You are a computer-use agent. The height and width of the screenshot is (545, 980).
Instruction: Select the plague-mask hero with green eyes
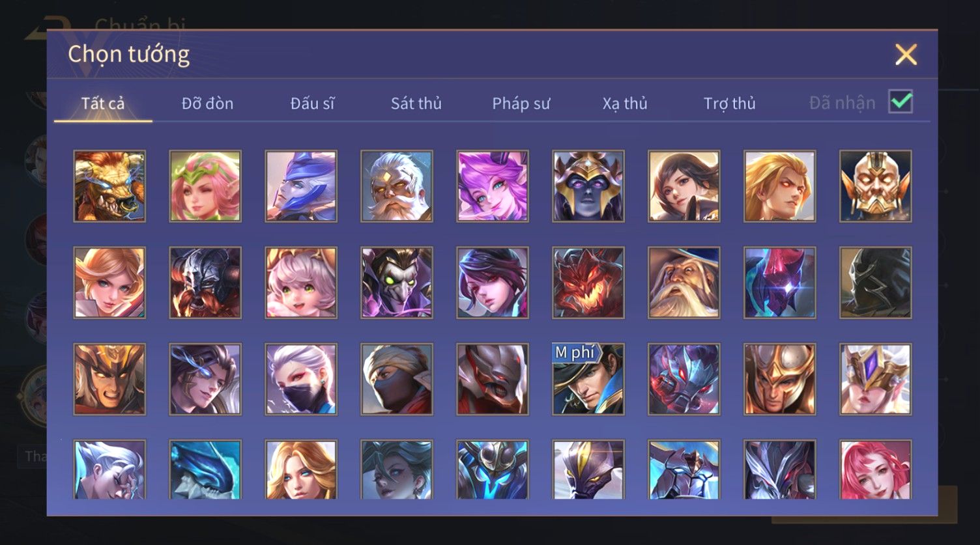(x=397, y=283)
